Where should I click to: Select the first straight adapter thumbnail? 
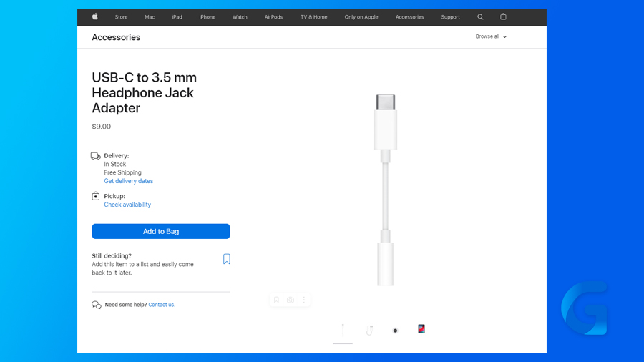(343, 330)
